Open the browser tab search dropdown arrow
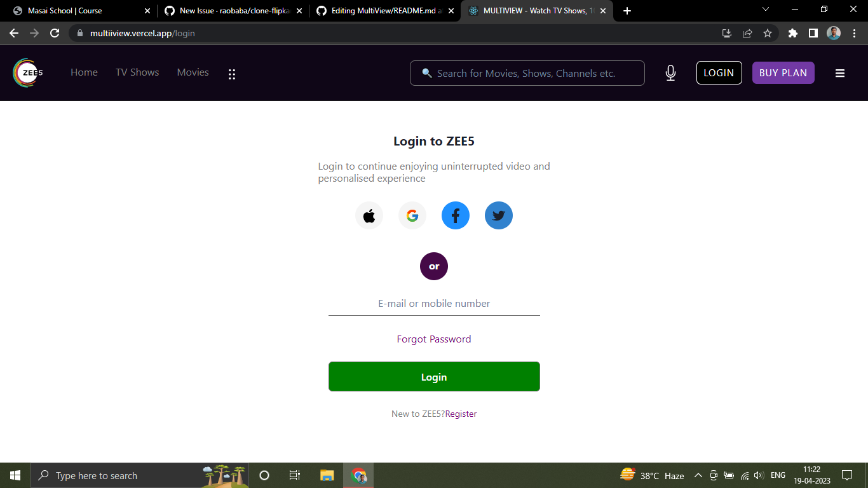 tap(766, 10)
